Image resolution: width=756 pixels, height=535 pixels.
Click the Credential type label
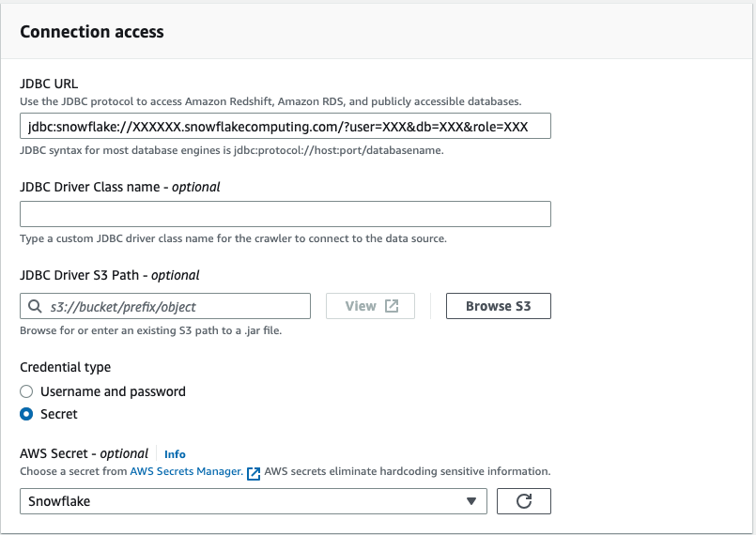(65, 367)
